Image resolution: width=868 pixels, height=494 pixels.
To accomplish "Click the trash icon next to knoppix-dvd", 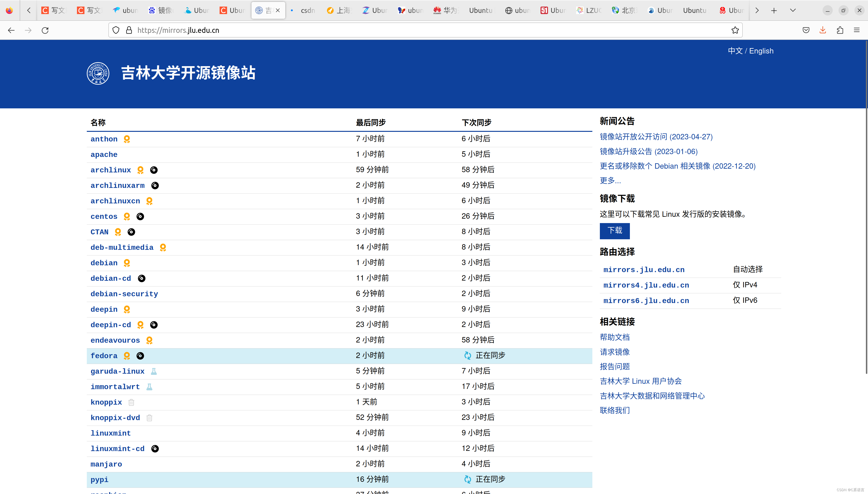I will click(149, 418).
